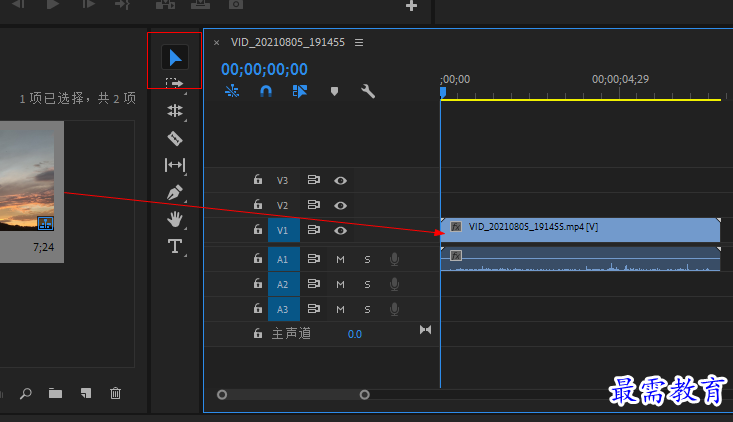Select the Pen tool

tap(175, 192)
